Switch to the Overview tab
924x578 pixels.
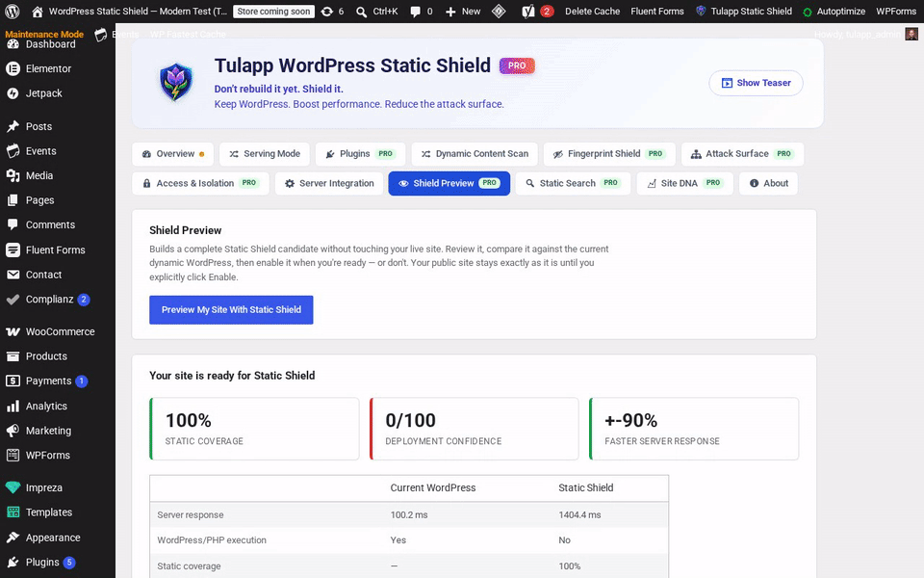click(x=172, y=154)
